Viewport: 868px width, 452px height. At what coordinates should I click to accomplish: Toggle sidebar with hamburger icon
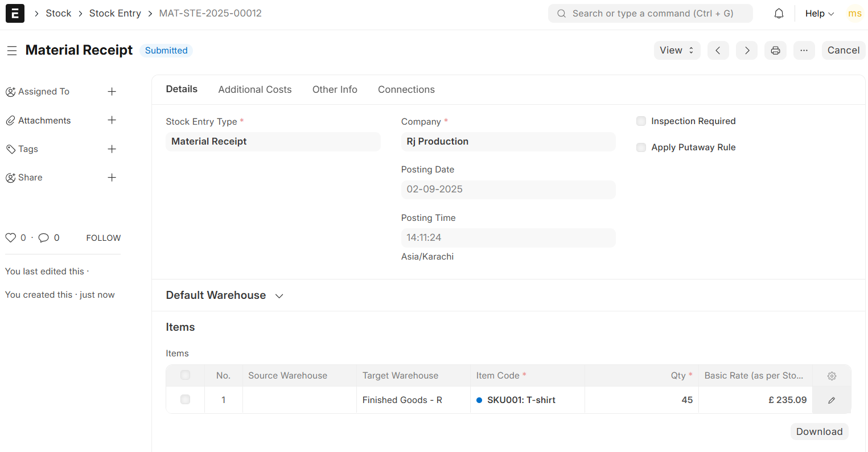12,51
